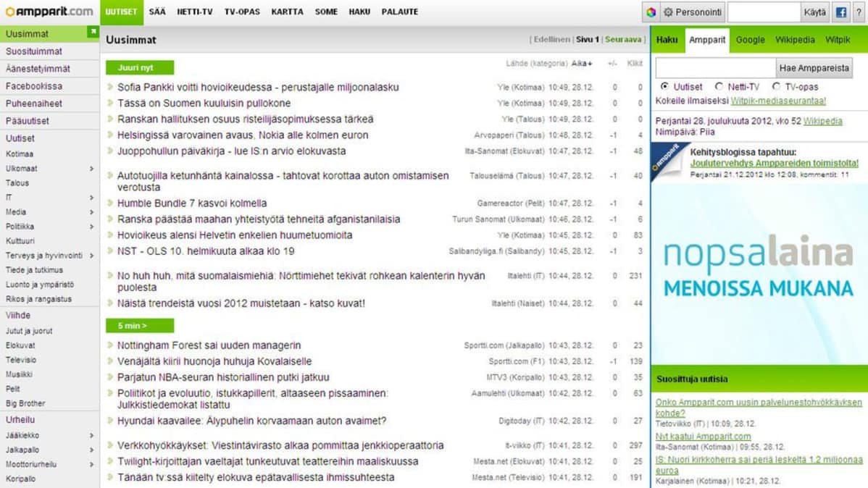Open the Witpik-mediaseurantaa link
868x488 pixels.
pos(777,101)
